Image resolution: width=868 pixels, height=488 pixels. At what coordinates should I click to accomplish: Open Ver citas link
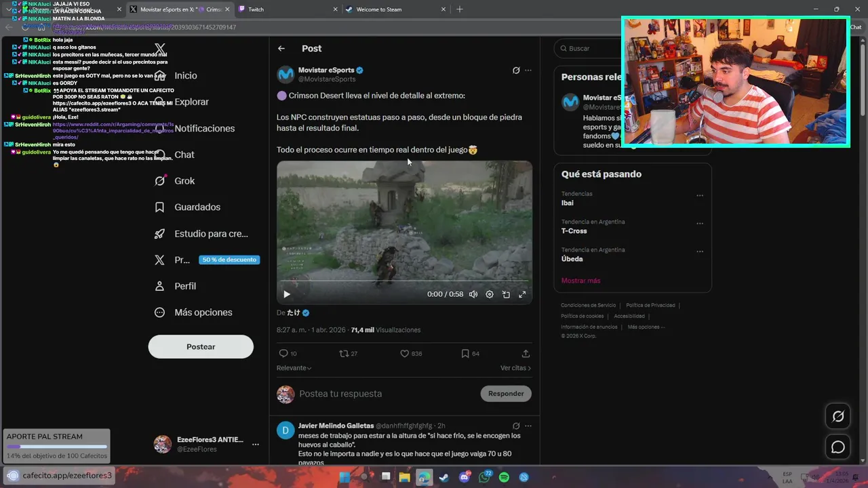click(515, 368)
